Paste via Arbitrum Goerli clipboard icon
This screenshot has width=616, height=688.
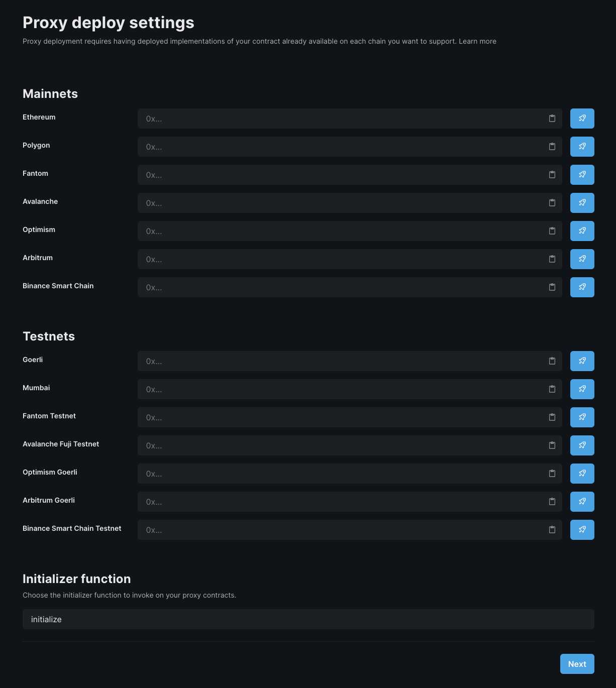point(552,502)
